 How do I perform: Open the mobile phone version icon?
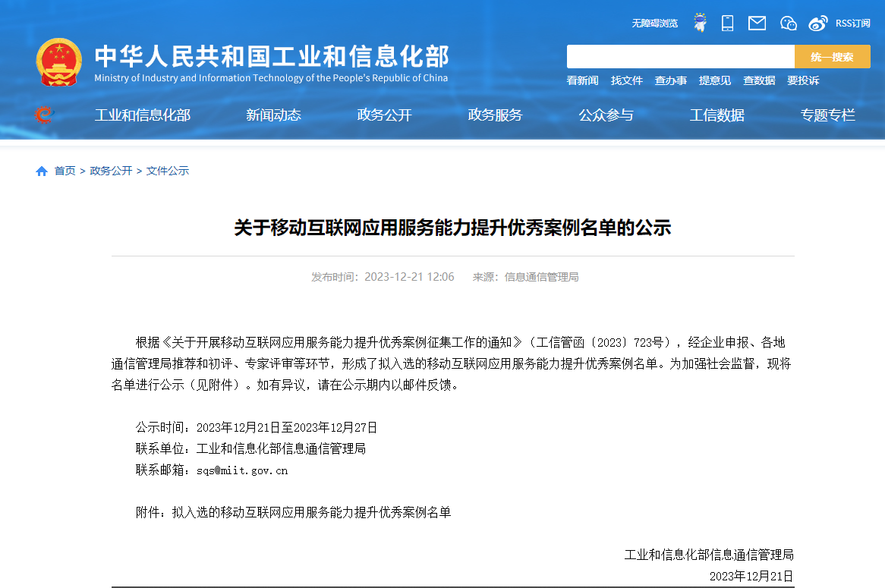[727, 23]
